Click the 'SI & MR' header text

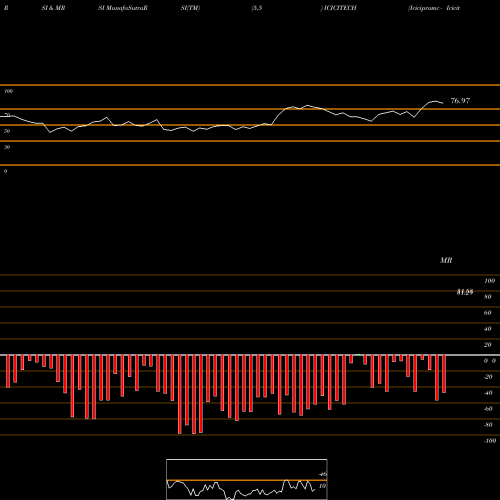point(53,8)
